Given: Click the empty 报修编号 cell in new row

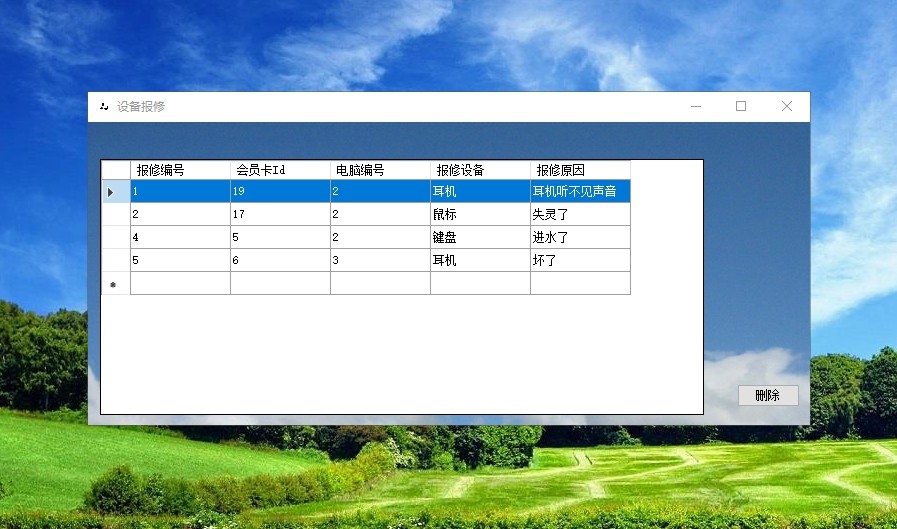Looking at the screenshot, I should (x=180, y=284).
